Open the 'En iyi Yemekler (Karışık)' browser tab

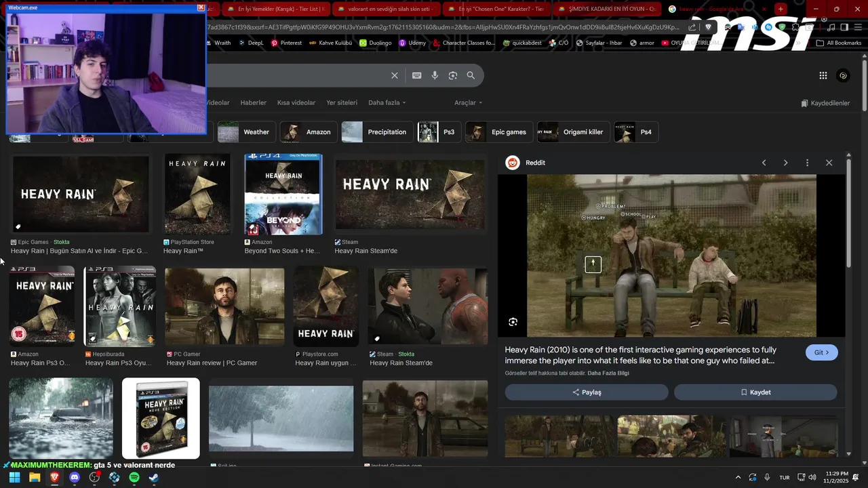[x=277, y=9]
